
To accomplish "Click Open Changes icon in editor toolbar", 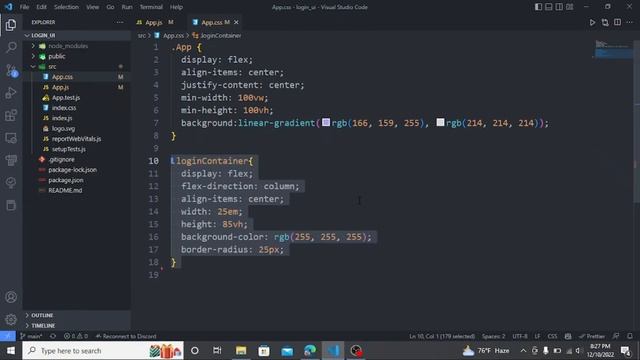I will 605,22.
